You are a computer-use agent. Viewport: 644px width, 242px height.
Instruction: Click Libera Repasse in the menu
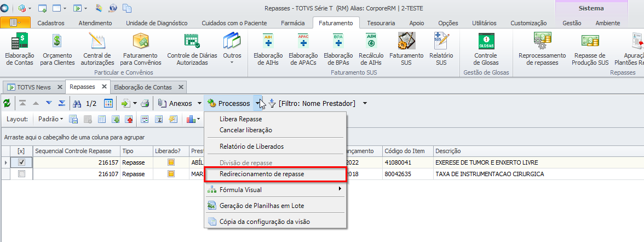pyautogui.click(x=240, y=119)
